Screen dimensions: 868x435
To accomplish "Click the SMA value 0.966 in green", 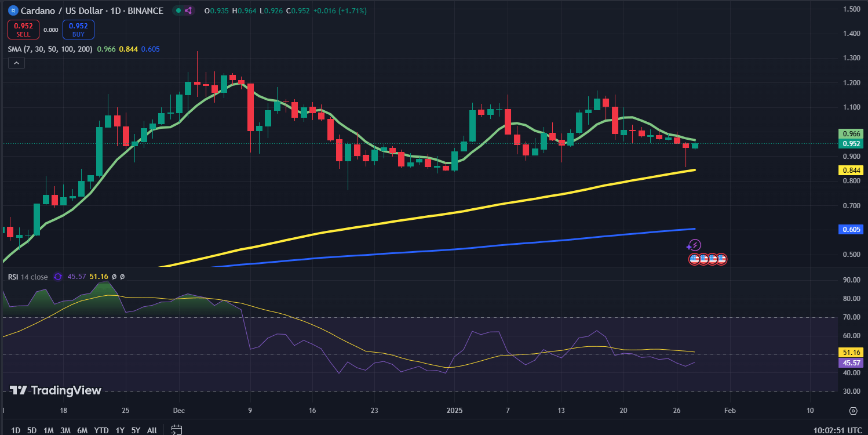I will [106, 49].
